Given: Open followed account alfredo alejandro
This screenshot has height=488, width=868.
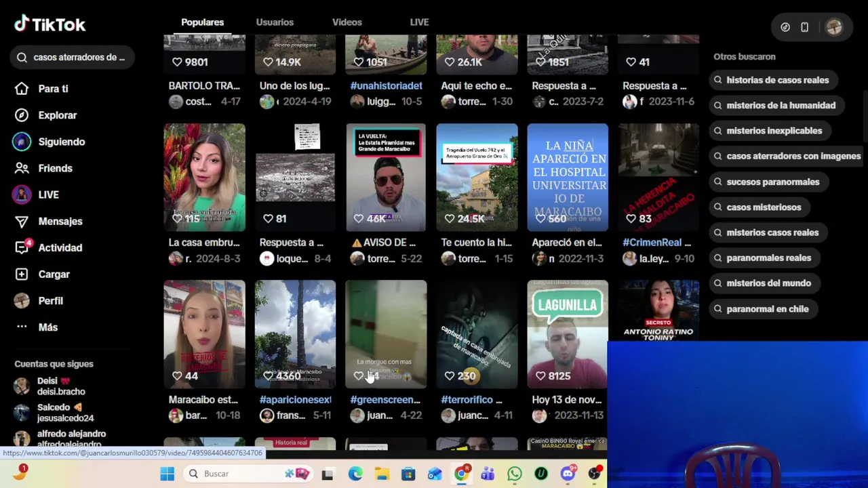Looking at the screenshot, I should pyautogui.click(x=71, y=438).
